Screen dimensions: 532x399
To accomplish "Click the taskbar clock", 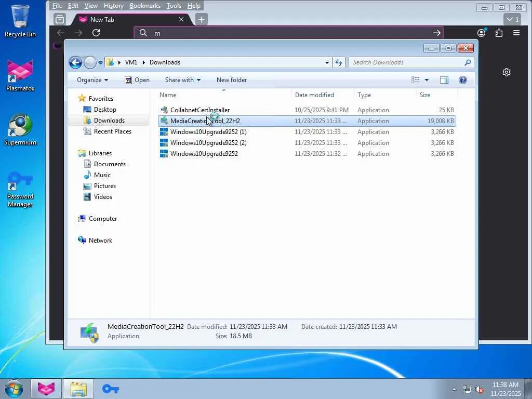I will click(x=506, y=389).
